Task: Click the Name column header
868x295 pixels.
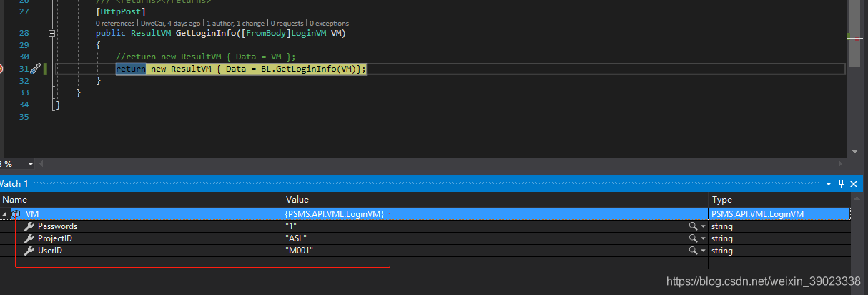Action: (142, 199)
